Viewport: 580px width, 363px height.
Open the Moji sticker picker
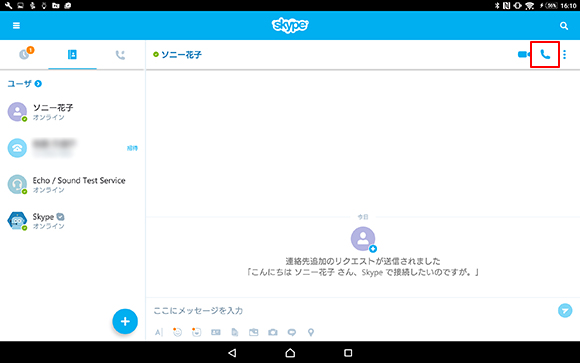(x=196, y=332)
